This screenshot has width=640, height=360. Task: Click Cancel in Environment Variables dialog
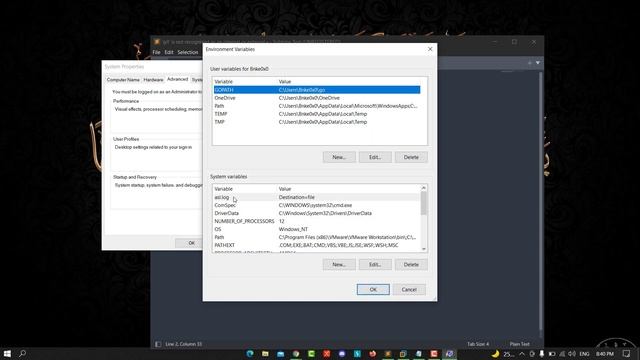point(409,289)
